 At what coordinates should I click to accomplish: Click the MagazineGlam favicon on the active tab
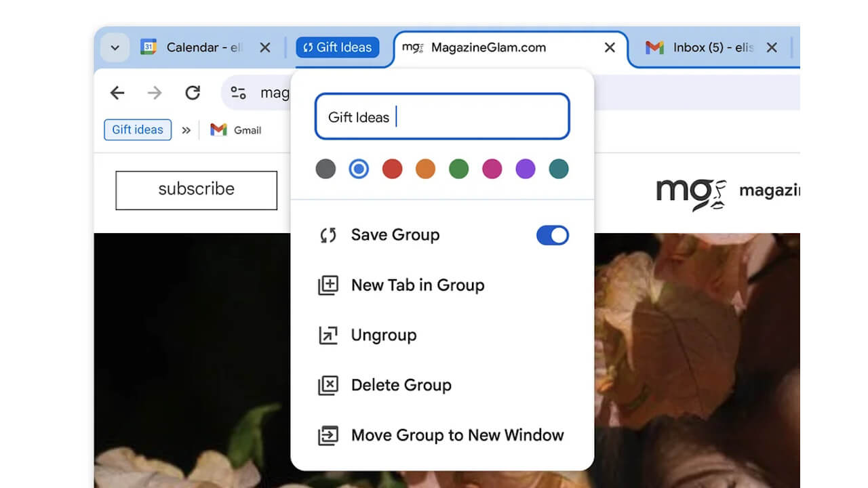pos(413,47)
